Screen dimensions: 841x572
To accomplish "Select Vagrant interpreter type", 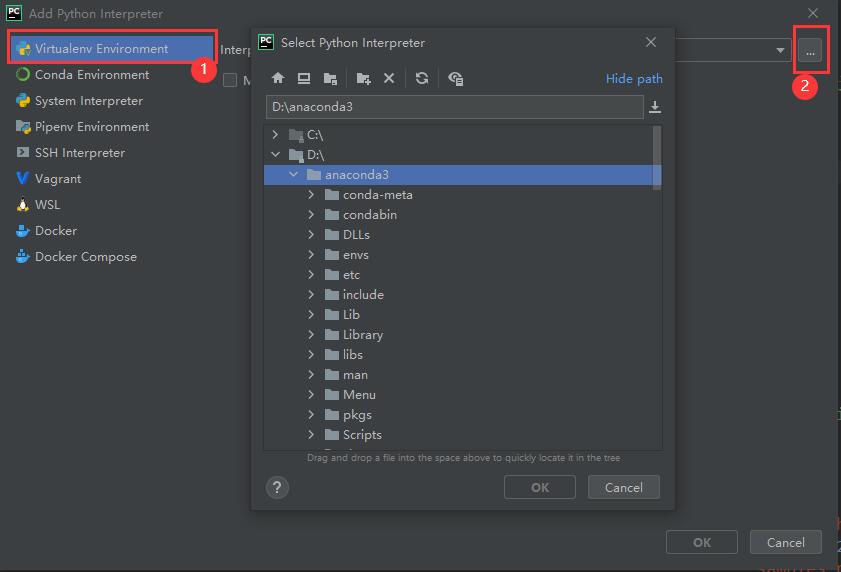I will pos(49,179).
